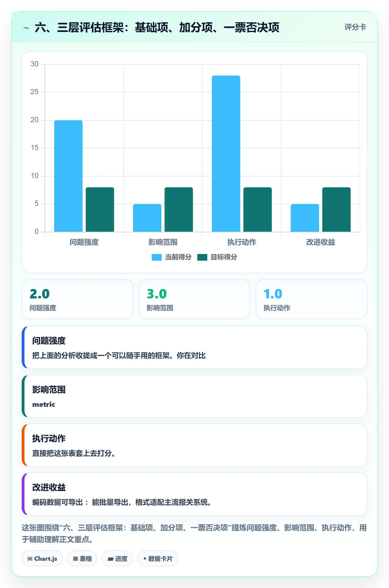The height and width of the screenshot is (588, 389).
Task: Open the 3.0 影响范围 stat card
Action: 194,299
